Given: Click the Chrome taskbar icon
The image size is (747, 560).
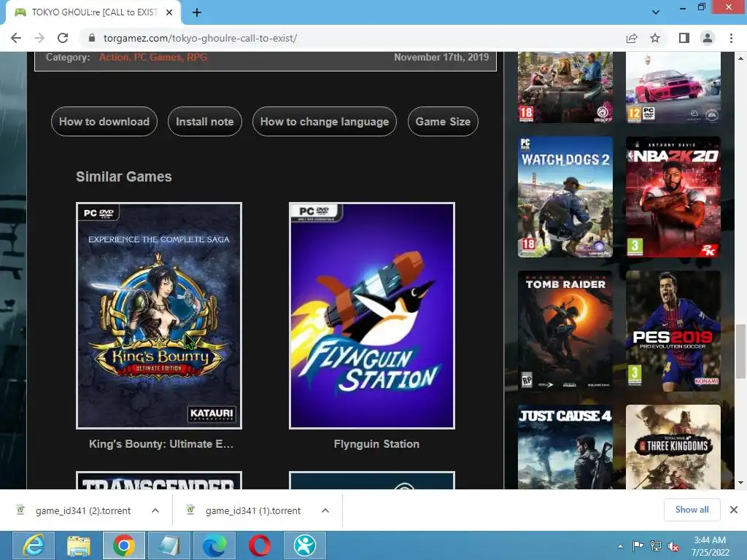Looking at the screenshot, I should pyautogui.click(x=124, y=545).
